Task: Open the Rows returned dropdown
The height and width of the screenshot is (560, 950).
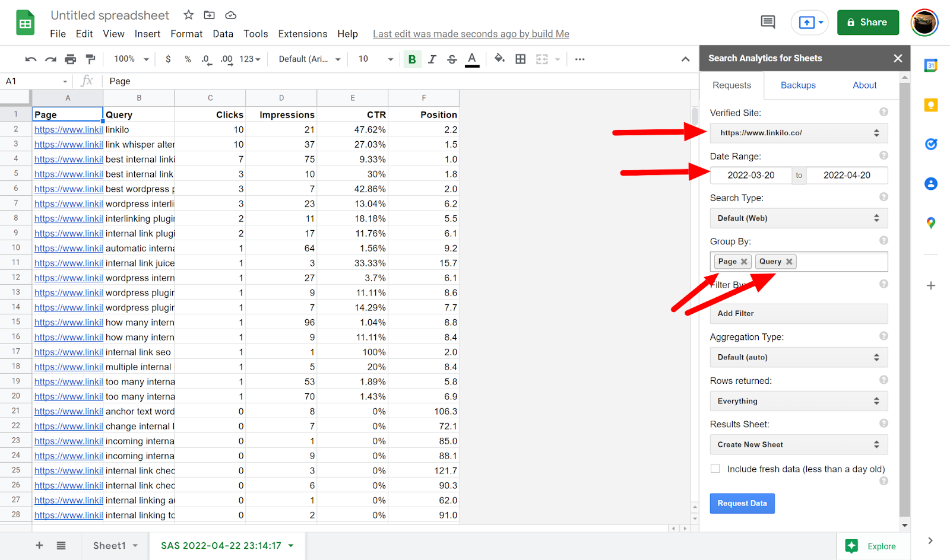Action: (x=799, y=401)
